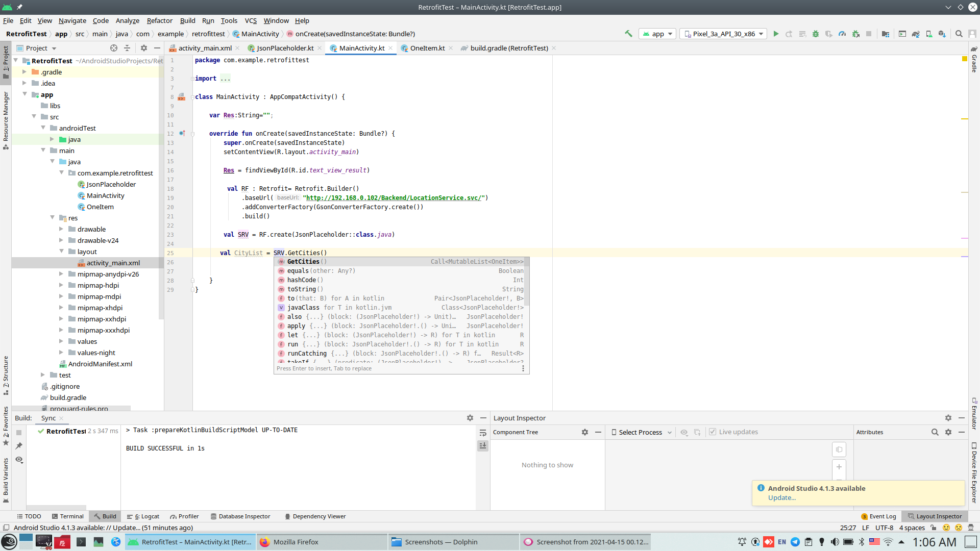Screen dimensions: 980x551
Task: Expand the mipmap-hdpi folder in tree
Action: [61, 285]
